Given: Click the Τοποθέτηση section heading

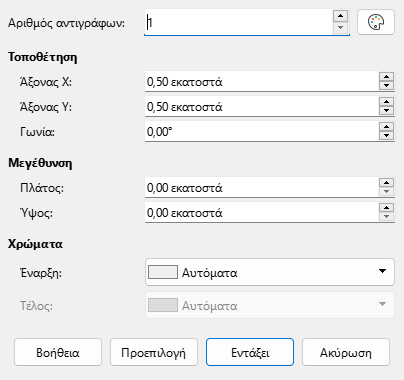Looking at the screenshot, I should tap(43, 57).
